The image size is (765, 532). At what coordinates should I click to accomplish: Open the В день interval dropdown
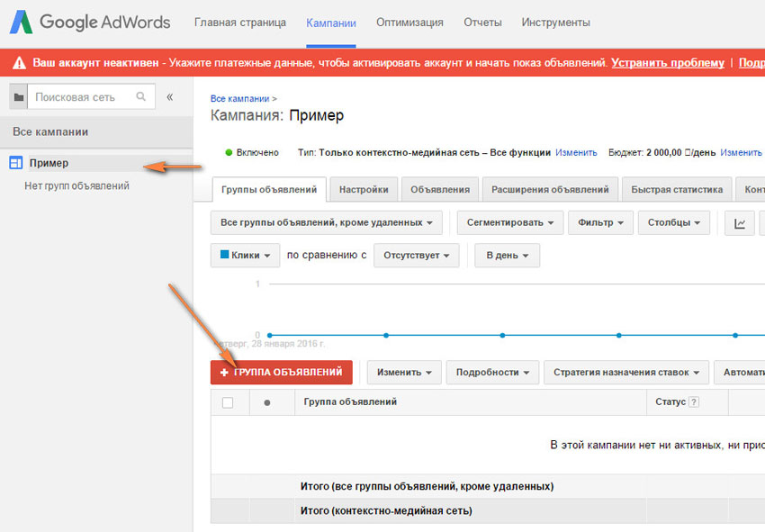pos(507,256)
